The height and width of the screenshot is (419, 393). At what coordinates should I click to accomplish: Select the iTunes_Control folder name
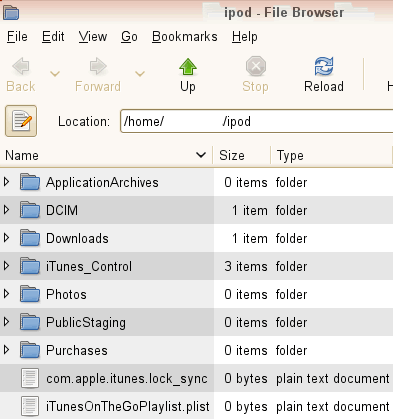89,267
